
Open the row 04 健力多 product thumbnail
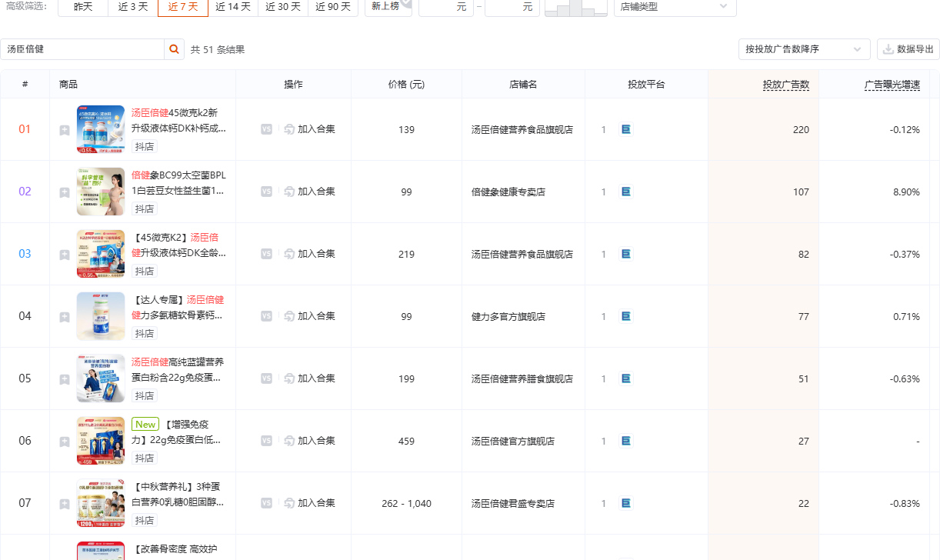(x=101, y=316)
